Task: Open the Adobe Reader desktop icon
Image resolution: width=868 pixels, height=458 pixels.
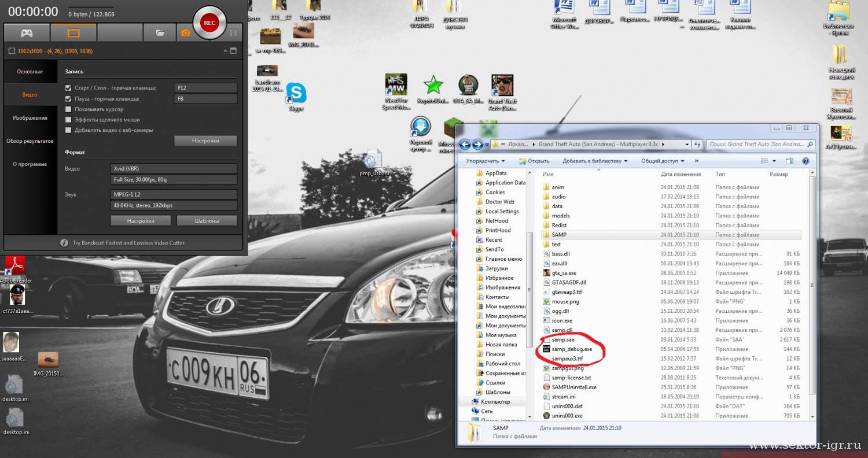Action: coord(16,269)
